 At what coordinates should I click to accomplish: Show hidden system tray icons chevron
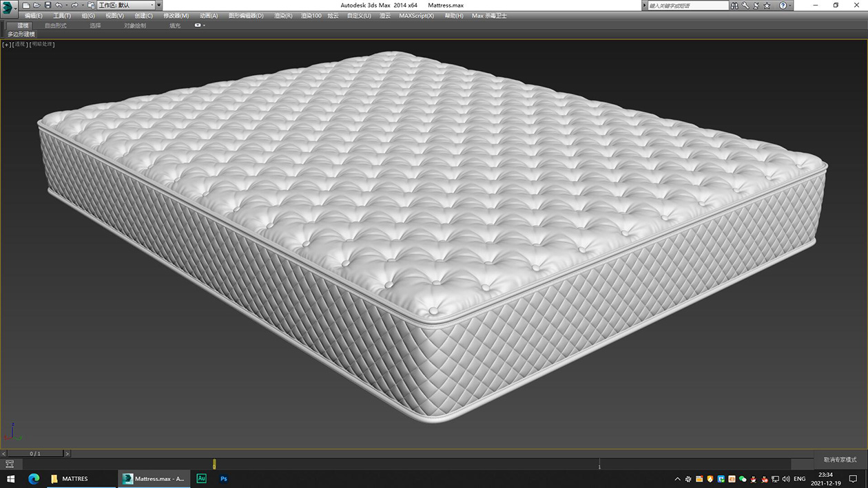677,479
